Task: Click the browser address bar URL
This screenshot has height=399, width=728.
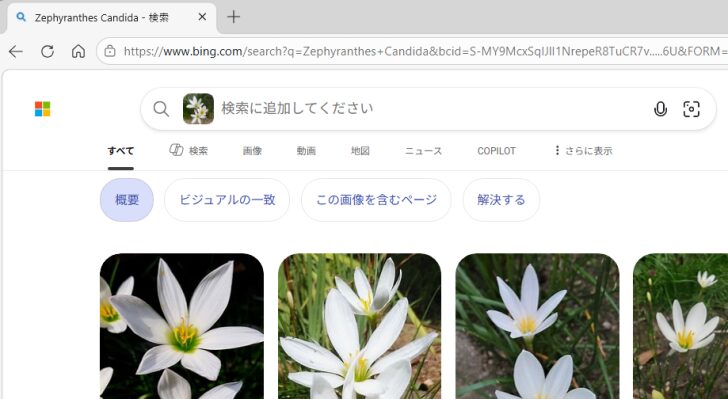Action: pyautogui.click(x=425, y=51)
